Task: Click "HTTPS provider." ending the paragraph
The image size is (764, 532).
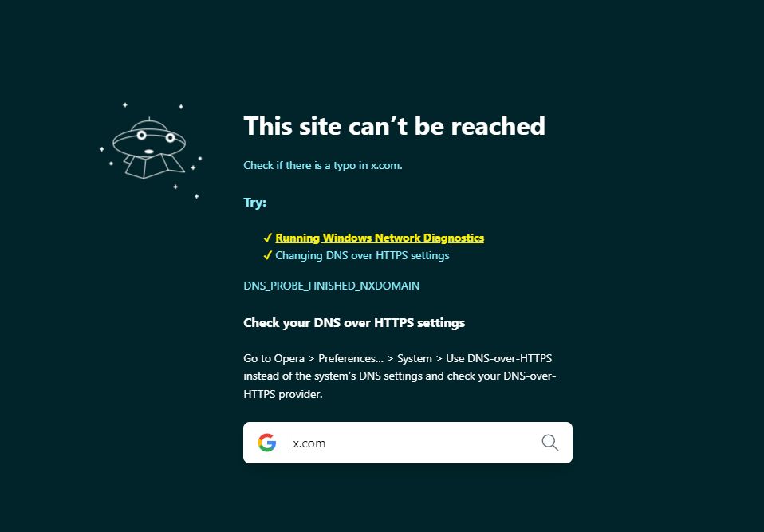Action: [283, 394]
